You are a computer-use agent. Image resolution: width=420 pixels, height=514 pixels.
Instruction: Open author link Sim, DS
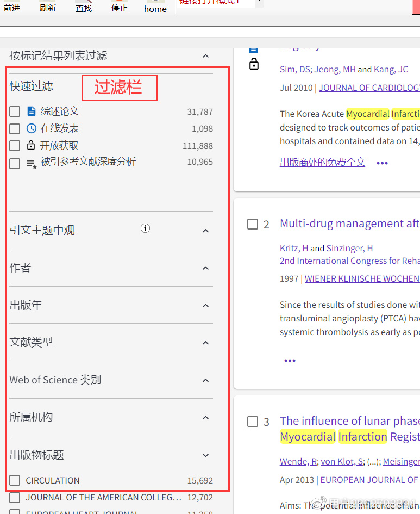tap(295, 70)
